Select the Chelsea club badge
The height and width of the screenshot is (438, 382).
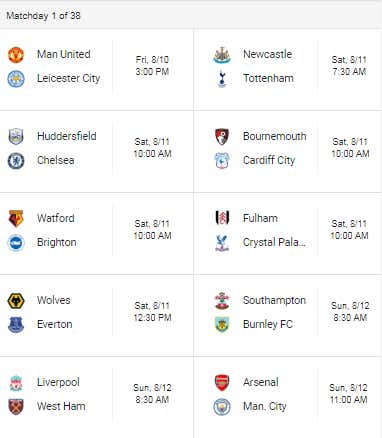point(16,161)
